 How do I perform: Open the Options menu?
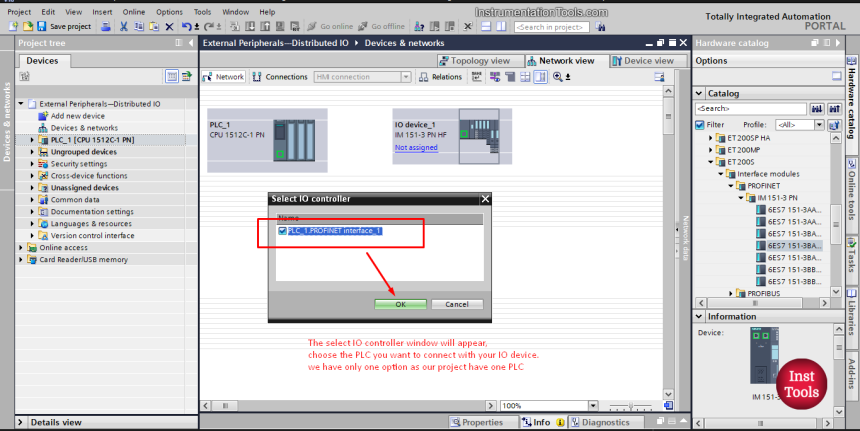coord(169,12)
